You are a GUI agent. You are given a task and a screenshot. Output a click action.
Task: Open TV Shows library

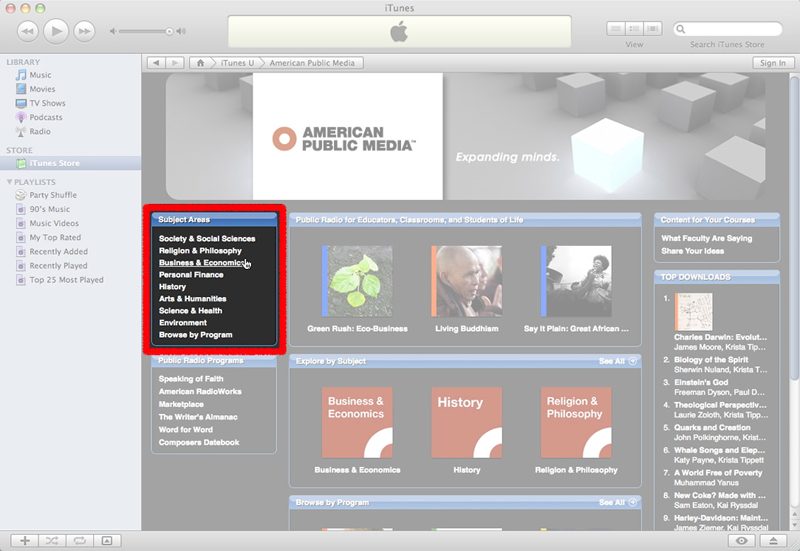tap(47, 103)
